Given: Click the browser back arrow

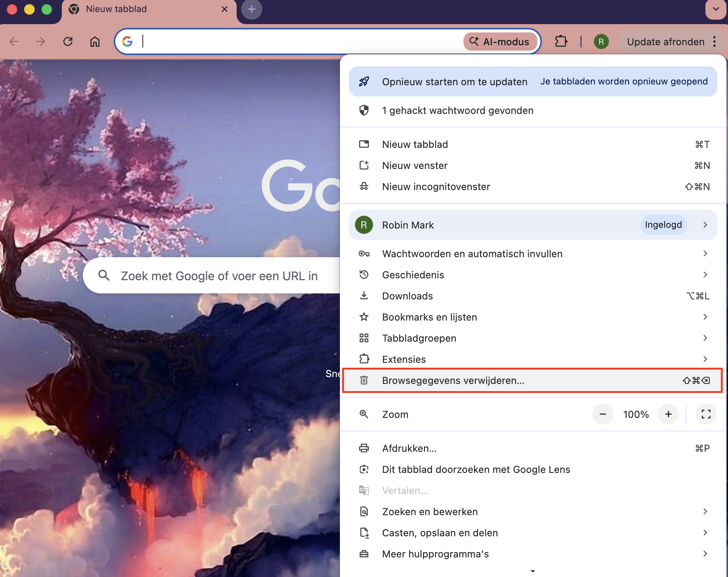Looking at the screenshot, I should 14,41.
